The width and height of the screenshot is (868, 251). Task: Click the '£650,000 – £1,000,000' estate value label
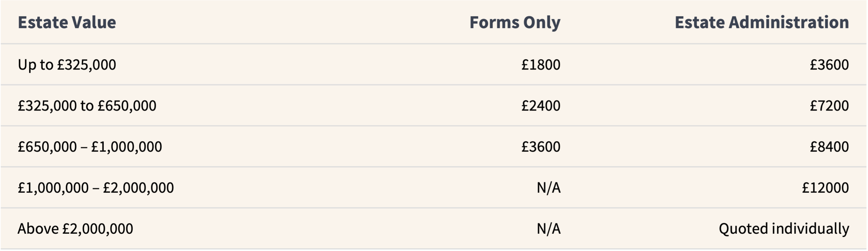[x=90, y=147]
